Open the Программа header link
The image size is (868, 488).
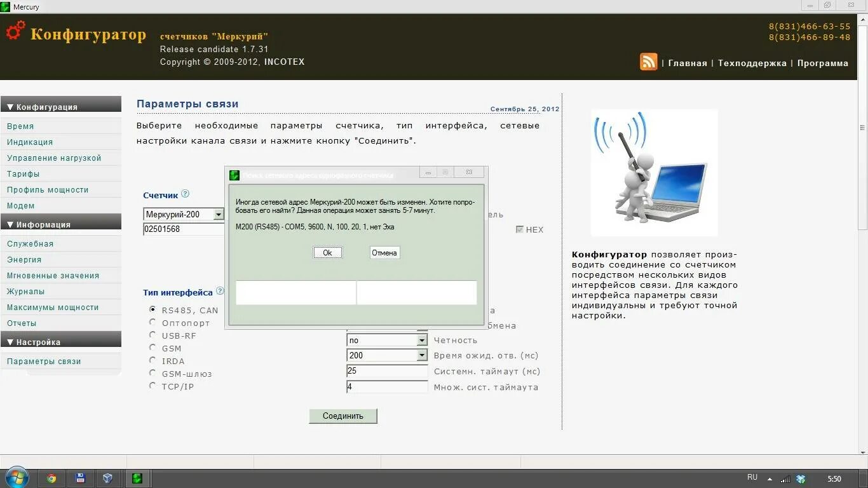click(x=823, y=63)
